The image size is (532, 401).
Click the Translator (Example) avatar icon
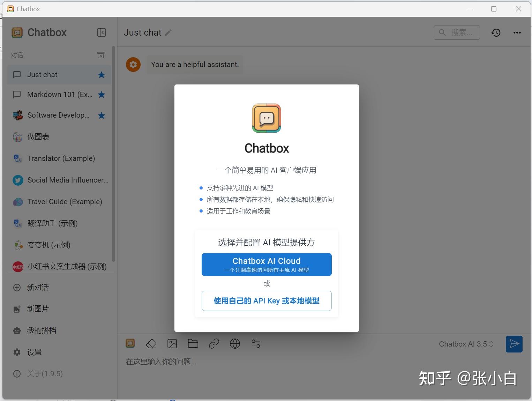18,158
